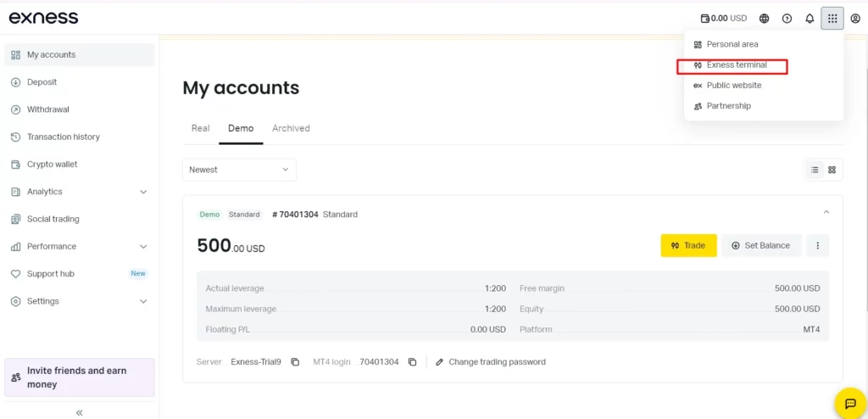This screenshot has width=868, height=419.
Task: Open Support hub in sidebar
Action: [79, 274]
